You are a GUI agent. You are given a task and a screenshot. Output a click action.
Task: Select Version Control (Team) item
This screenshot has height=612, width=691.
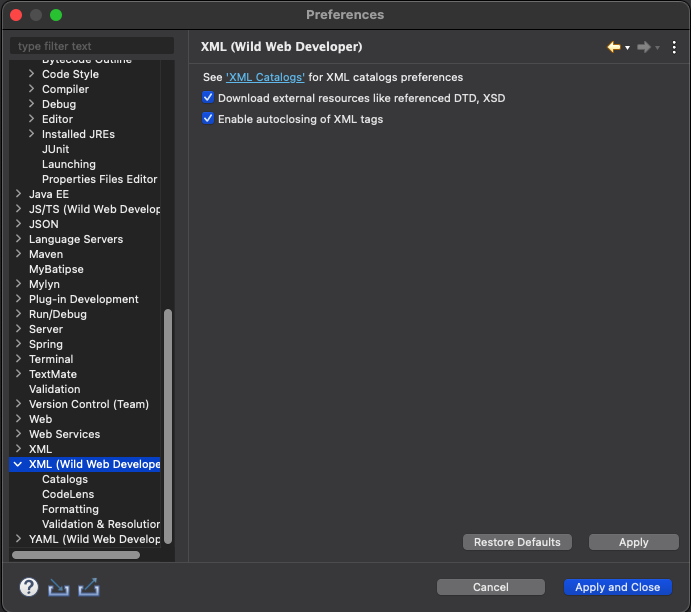89,404
